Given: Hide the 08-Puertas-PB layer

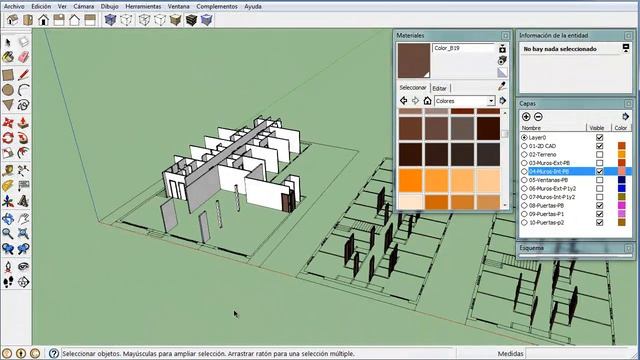Looking at the screenshot, I should coord(599,205).
